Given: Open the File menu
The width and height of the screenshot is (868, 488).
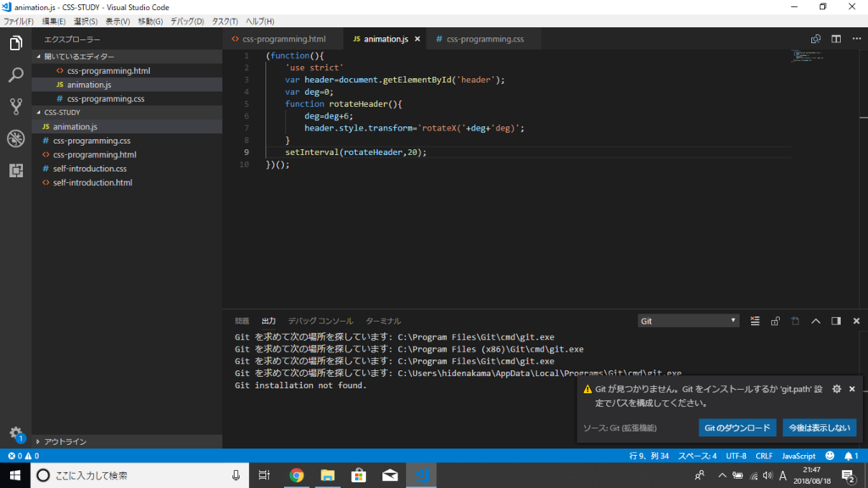Looking at the screenshot, I should [x=19, y=21].
